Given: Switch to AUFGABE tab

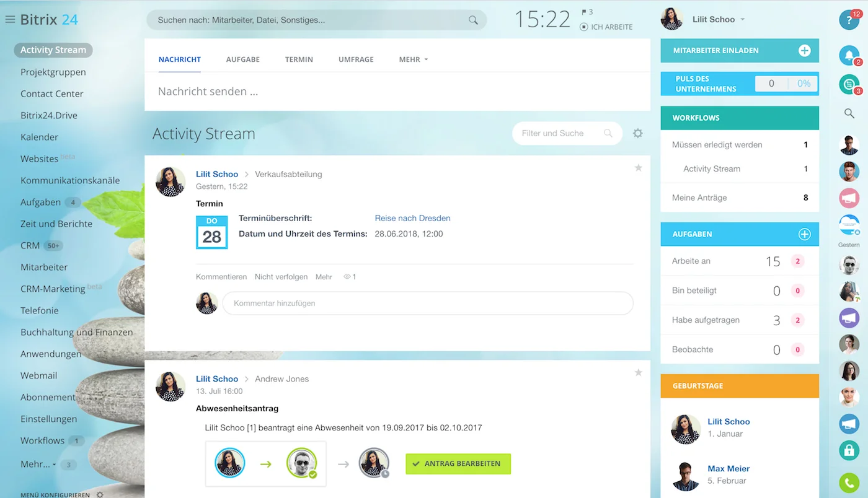Looking at the screenshot, I should (x=243, y=59).
